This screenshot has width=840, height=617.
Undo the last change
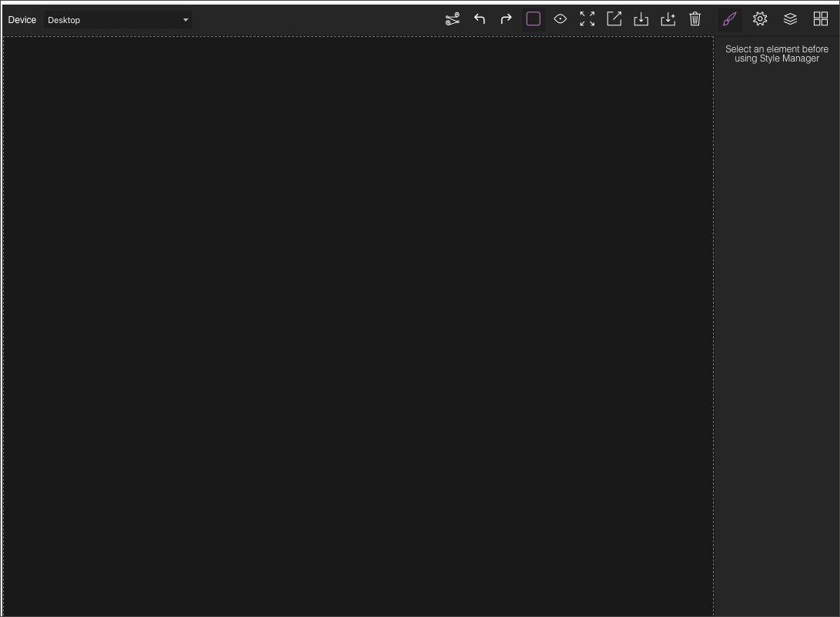pos(480,19)
